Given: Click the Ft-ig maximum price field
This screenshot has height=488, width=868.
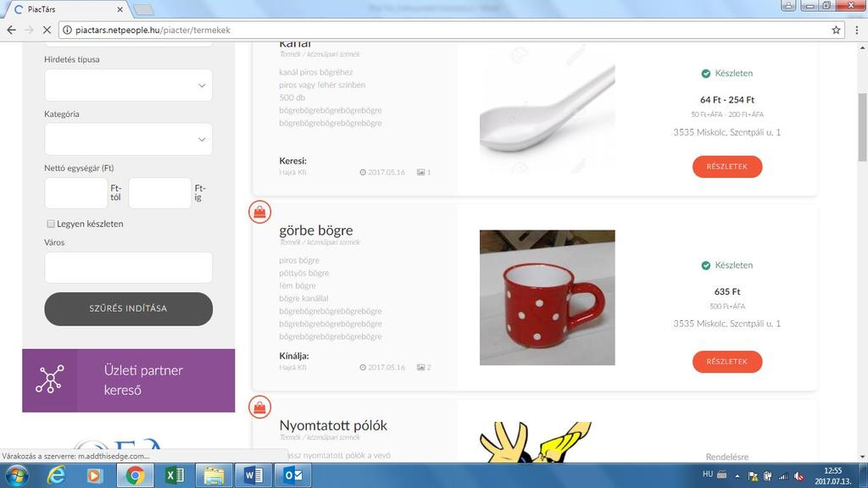Looking at the screenshot, I should coord(160,193).
